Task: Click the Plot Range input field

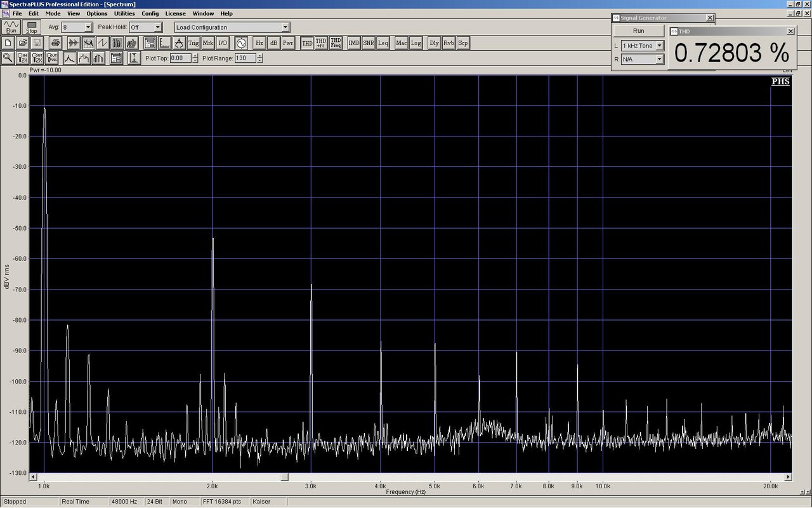Action: [244, 58]
